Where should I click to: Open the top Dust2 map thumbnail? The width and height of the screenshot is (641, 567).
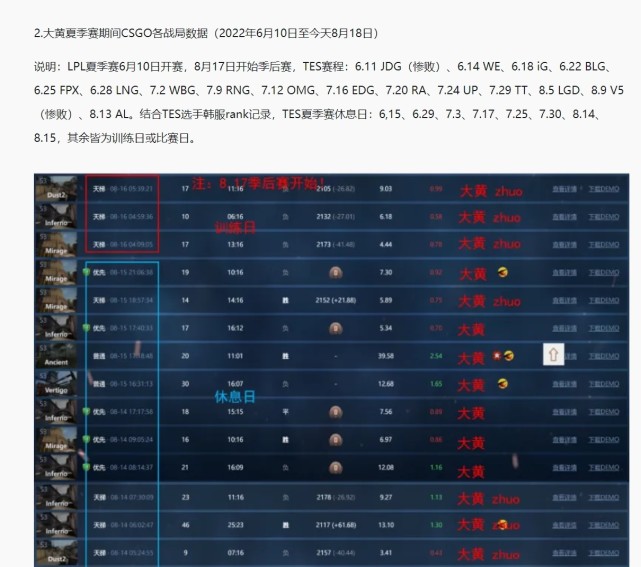(56, 187)
